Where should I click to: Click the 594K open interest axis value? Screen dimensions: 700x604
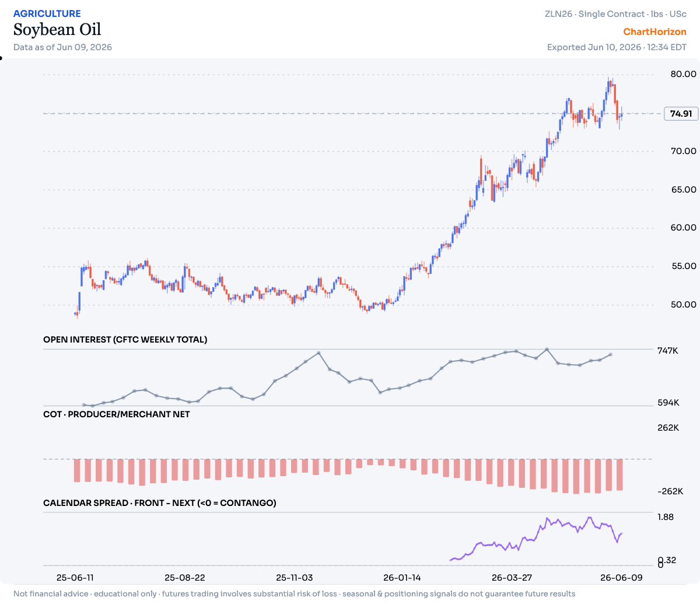668,403
